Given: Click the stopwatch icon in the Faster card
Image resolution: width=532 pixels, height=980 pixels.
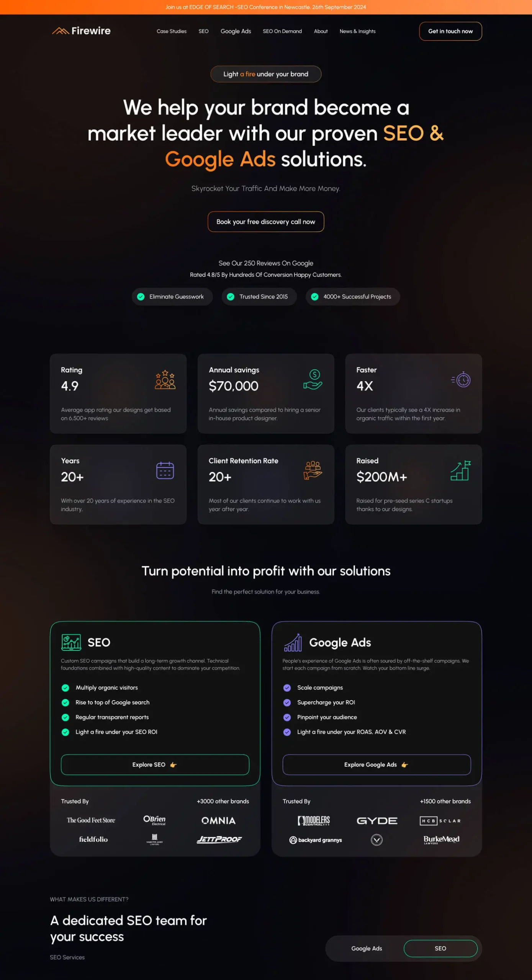Looking at the screenshot, I should 461,379.
